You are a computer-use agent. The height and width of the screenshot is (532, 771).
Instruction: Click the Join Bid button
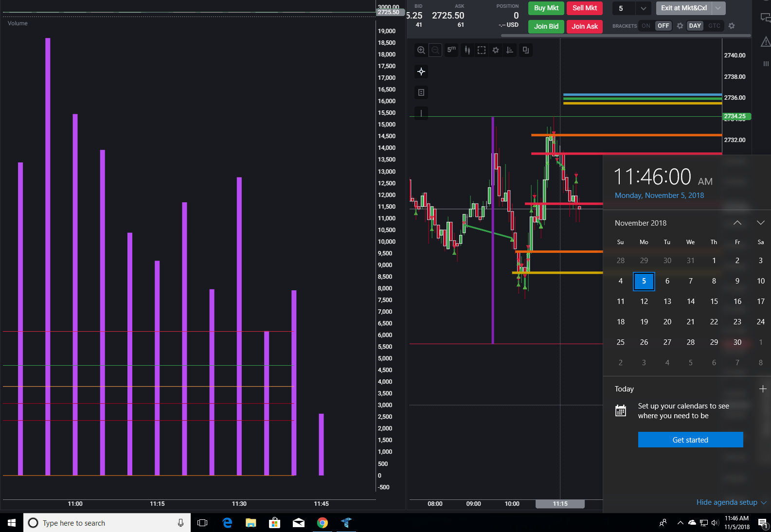click(546, 27)
